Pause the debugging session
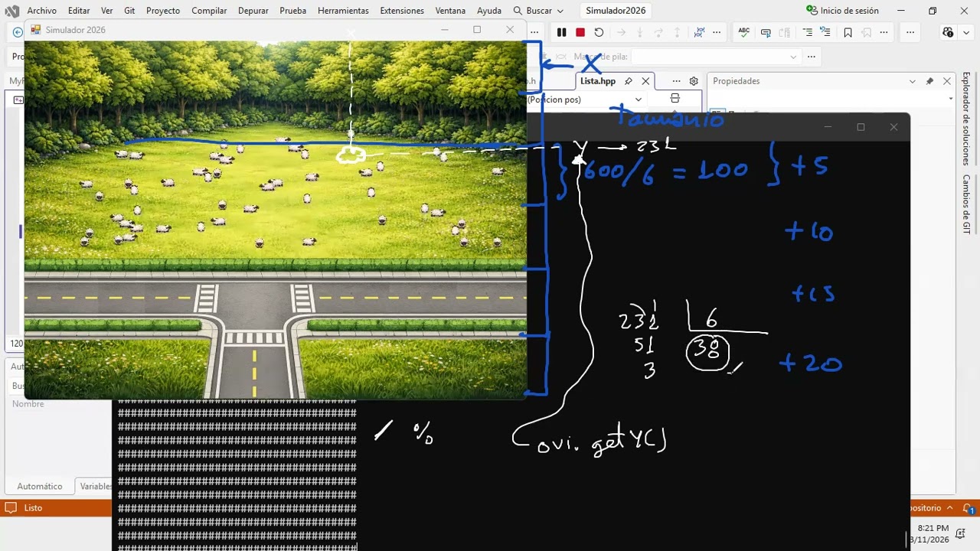This screenshot has width=980, height=551. click(x=561, y=32)
